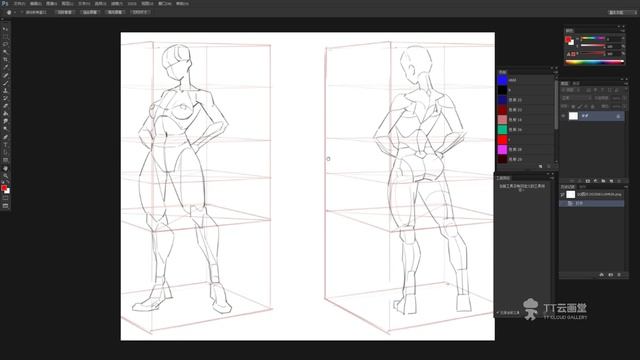Create new snapshot in History panel
Screen dimensions: 640x360
(x=611, y=275)
